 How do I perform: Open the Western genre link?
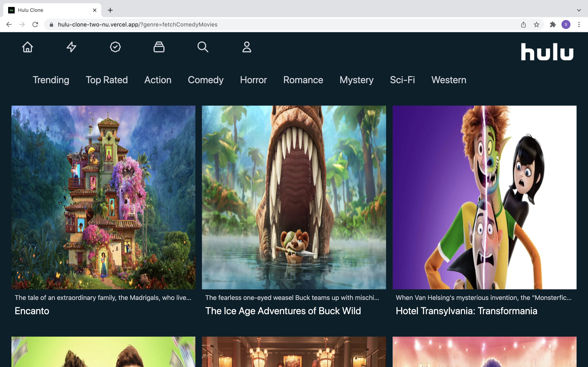[449, 80]
